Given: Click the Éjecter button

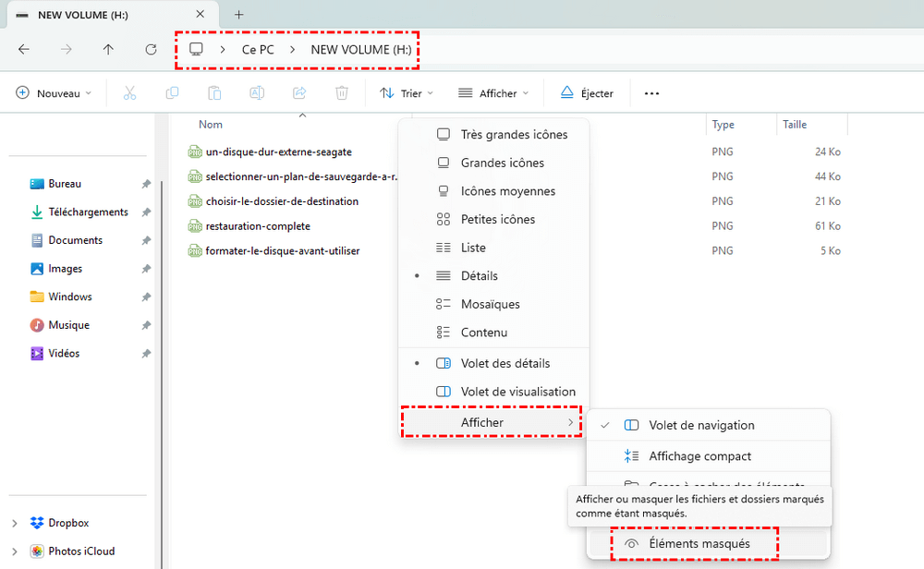Looking at the screenshot, I should [587, 93].
